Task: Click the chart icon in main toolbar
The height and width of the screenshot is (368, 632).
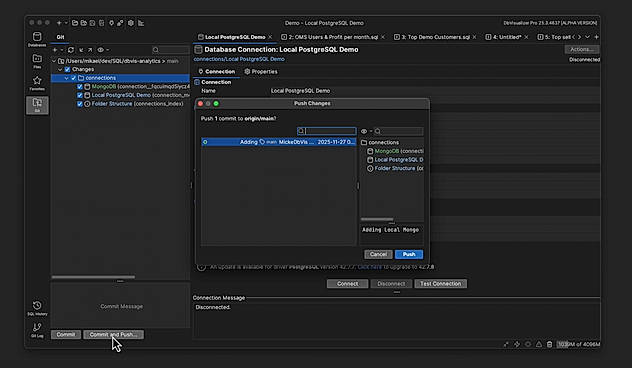Action: (141, 23)
